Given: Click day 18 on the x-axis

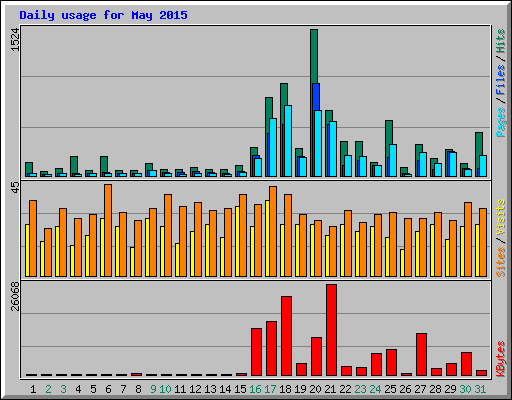Looking at the screenshot, I should click(285, 389).
